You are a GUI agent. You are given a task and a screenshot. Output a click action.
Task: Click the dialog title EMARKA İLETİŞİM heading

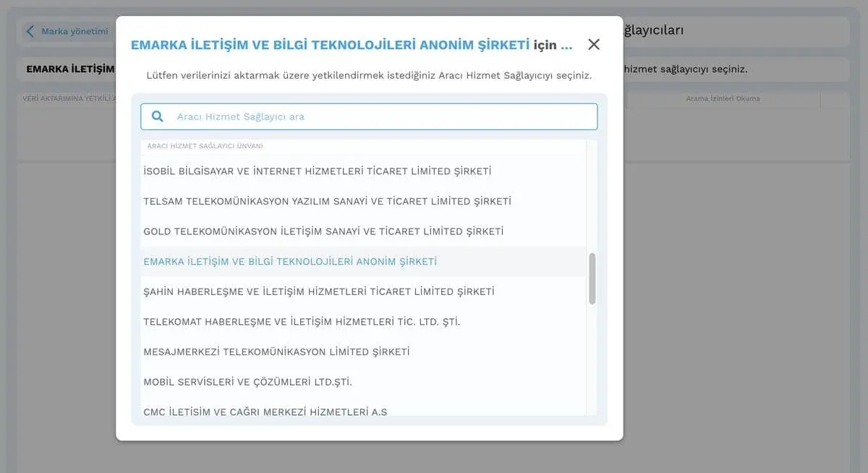pos(352,45)
